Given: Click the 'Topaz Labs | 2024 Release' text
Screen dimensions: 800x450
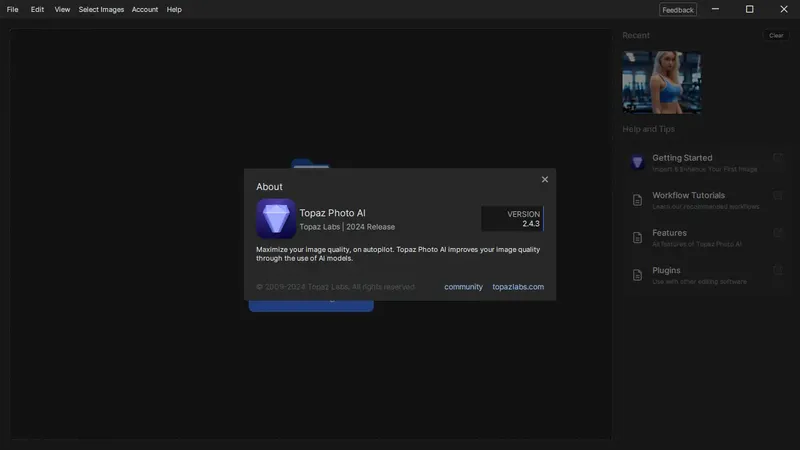Looking at the screenshot, I should point(347,227).
